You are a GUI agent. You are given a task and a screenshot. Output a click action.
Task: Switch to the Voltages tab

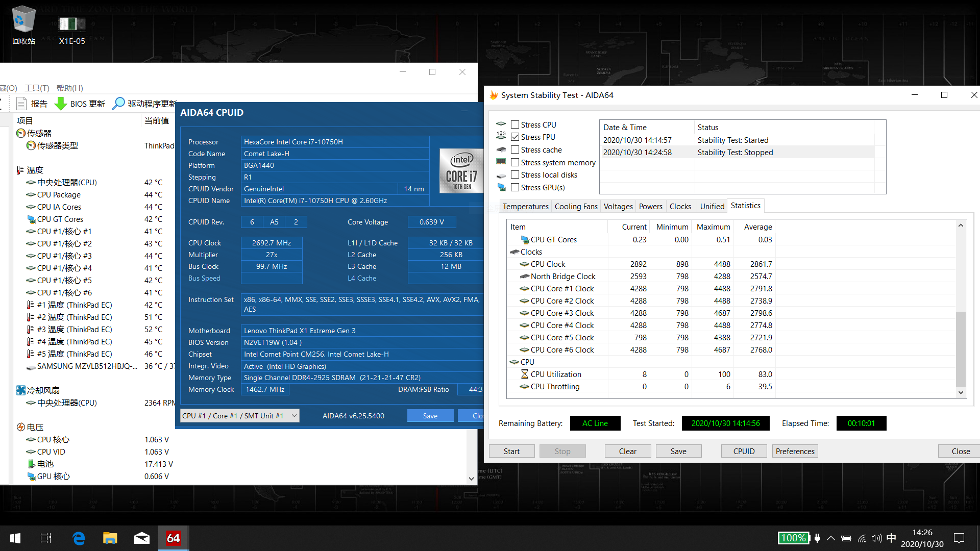[x=618, y=206]
